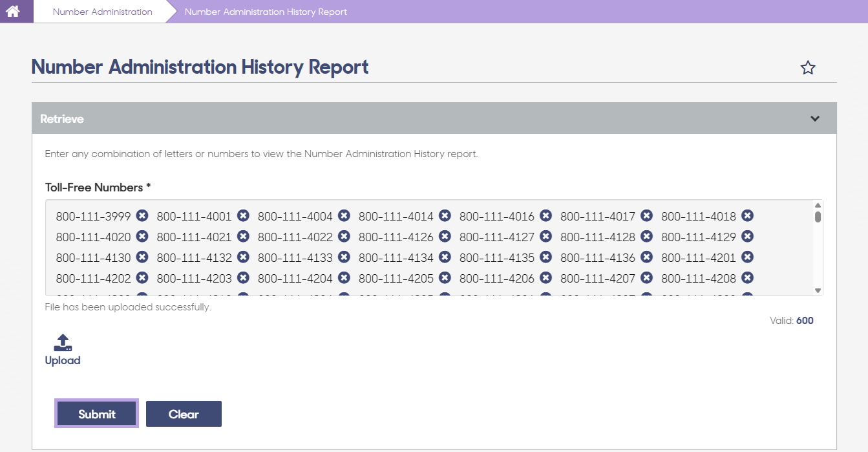Image resolution: width=868 pixels, height=452 pixels.
Task: Remove number 800-111-4014
Action: click(445, 216)
